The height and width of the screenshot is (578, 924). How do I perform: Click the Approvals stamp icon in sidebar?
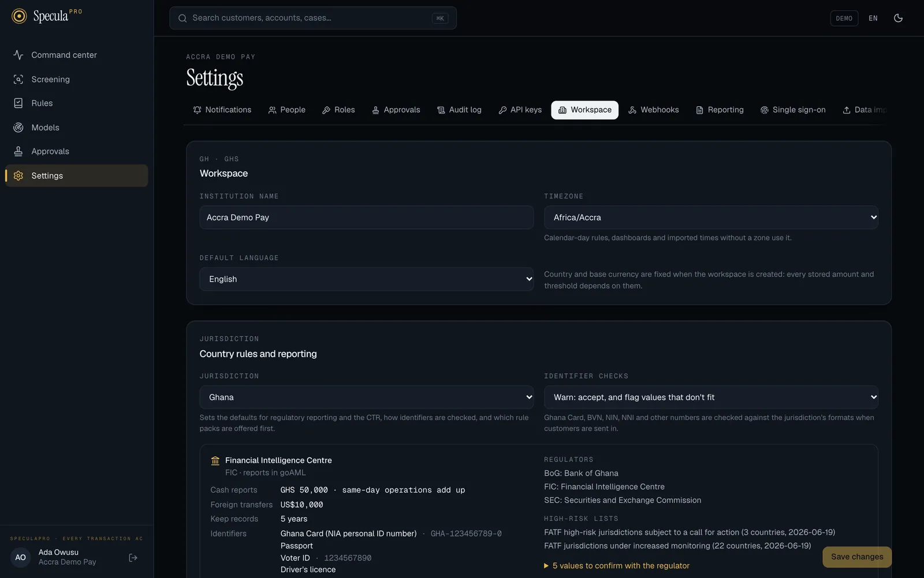pos(18,151)
